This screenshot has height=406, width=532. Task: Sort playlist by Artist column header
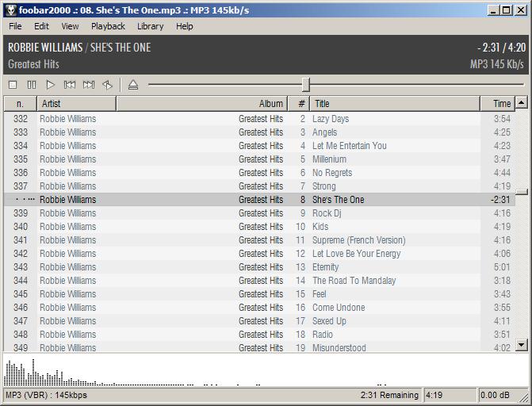coord(76,104)
